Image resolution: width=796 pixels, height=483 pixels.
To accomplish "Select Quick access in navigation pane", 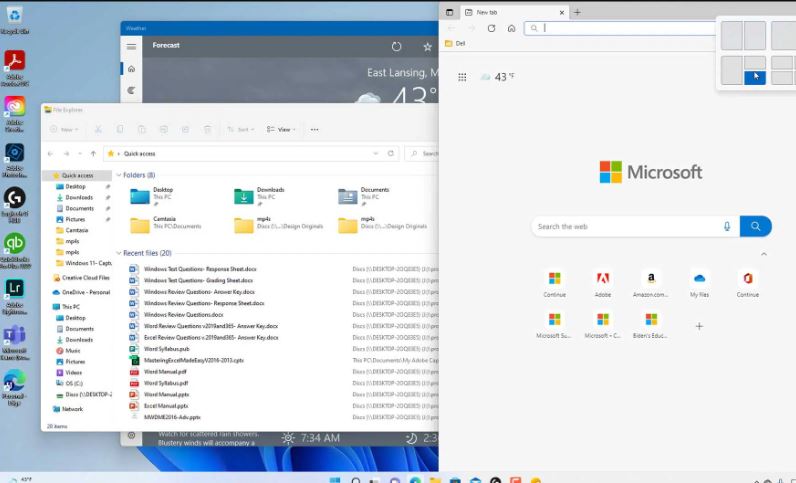I will point(77,175).
